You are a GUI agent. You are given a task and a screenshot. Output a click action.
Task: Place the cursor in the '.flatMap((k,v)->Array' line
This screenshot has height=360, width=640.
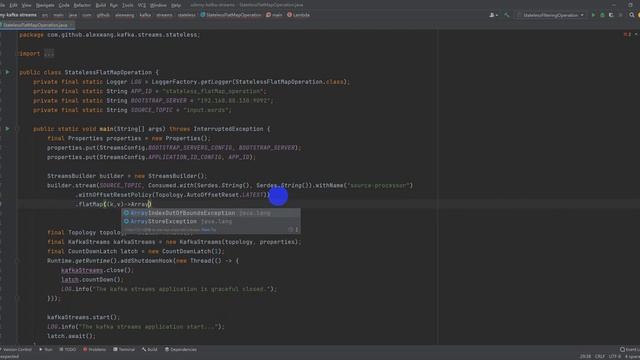[x=113, y=204]
